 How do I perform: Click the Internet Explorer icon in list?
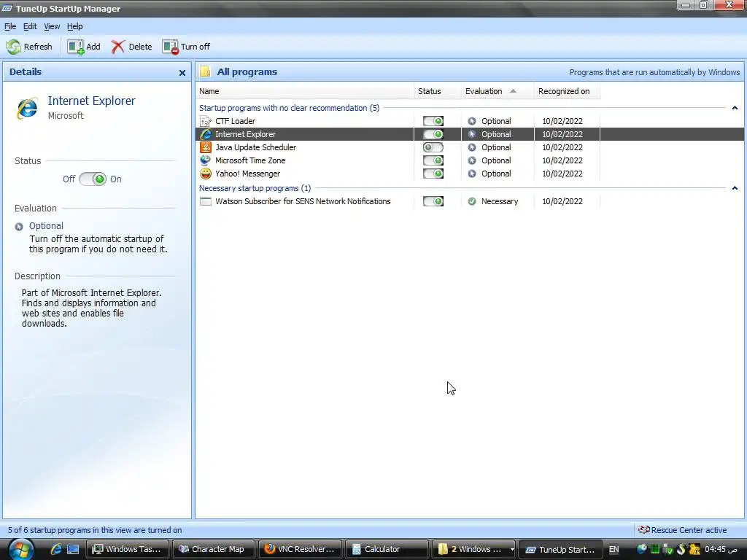[205, 134]
